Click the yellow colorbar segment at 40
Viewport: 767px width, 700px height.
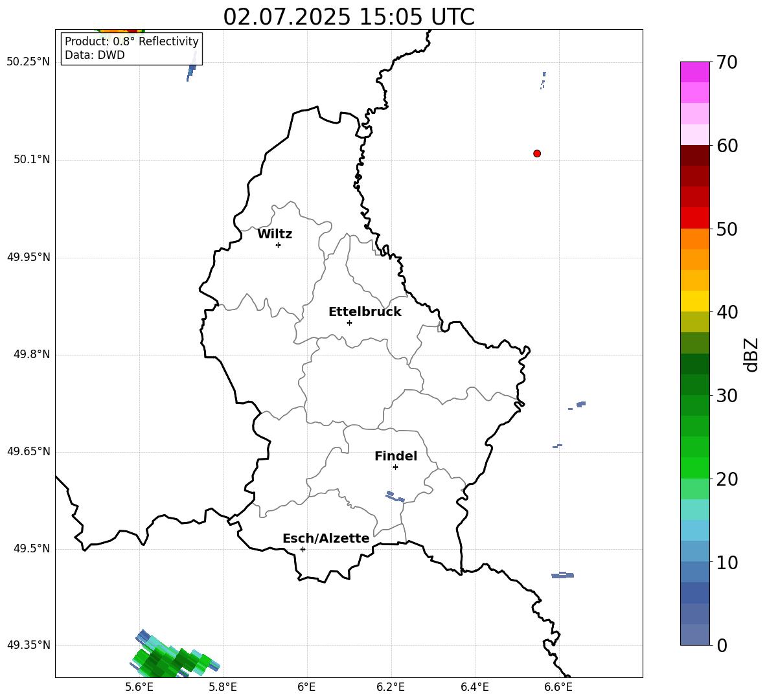pyautogui.click(x=694, y=301)
